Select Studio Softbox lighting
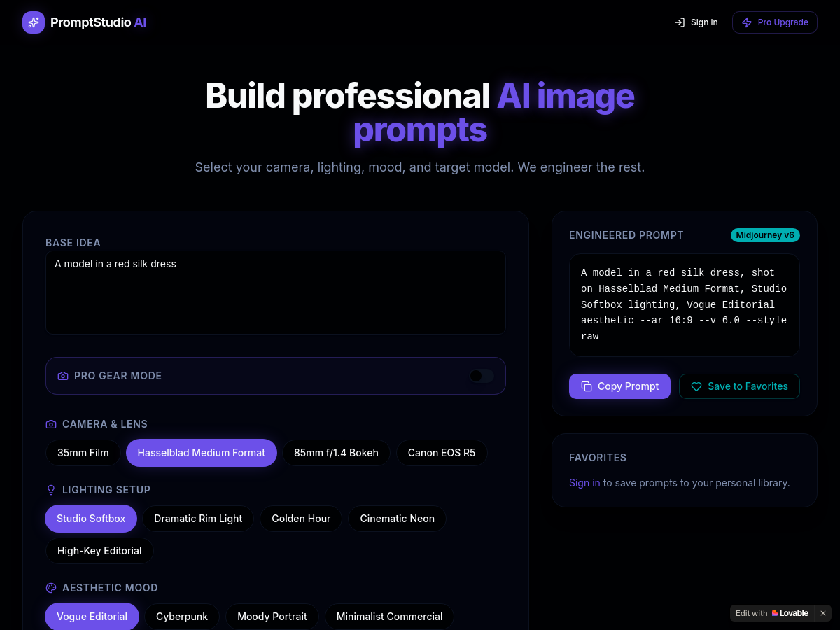Image resolution: width=840 pixels, height=630 pixels. 91,519
